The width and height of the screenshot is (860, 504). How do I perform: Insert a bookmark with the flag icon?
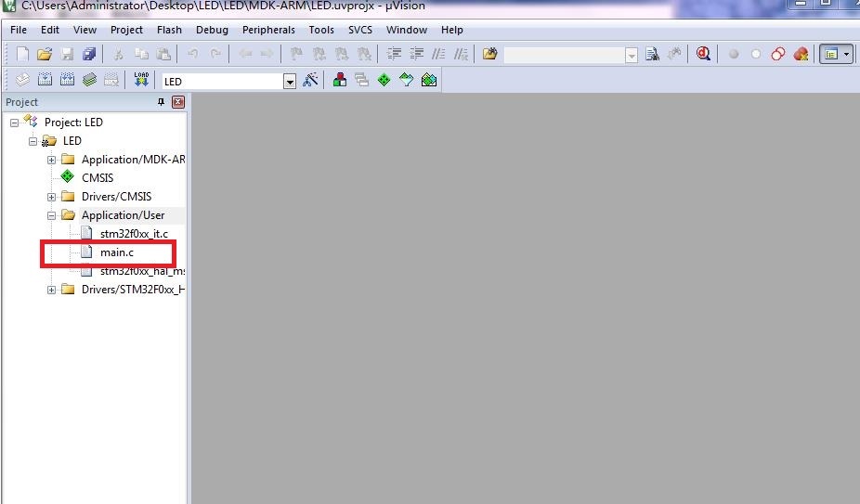296,54
